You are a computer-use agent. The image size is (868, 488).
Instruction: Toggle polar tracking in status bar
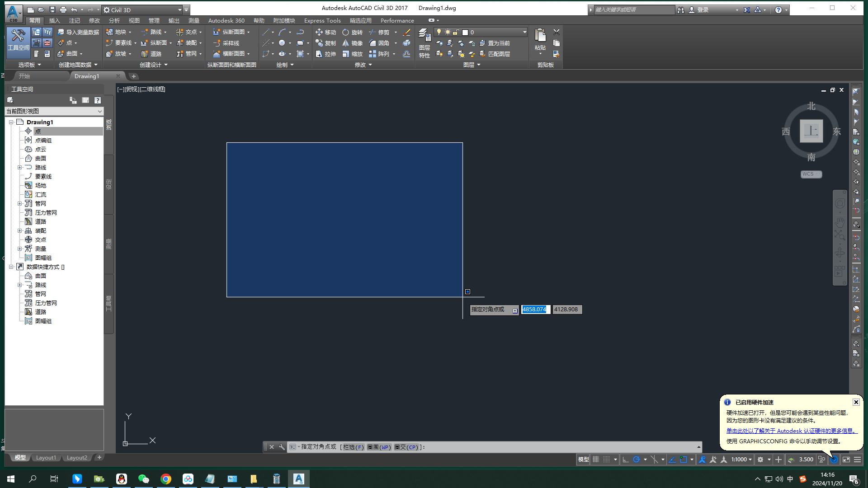pyautogui.click(x=637, y=460)
